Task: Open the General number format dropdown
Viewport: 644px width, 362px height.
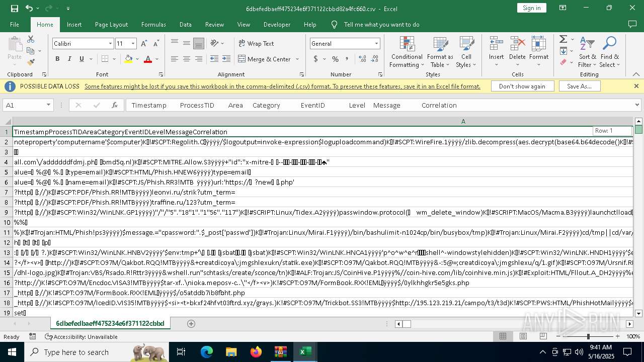Action: (x=376, y=44)
